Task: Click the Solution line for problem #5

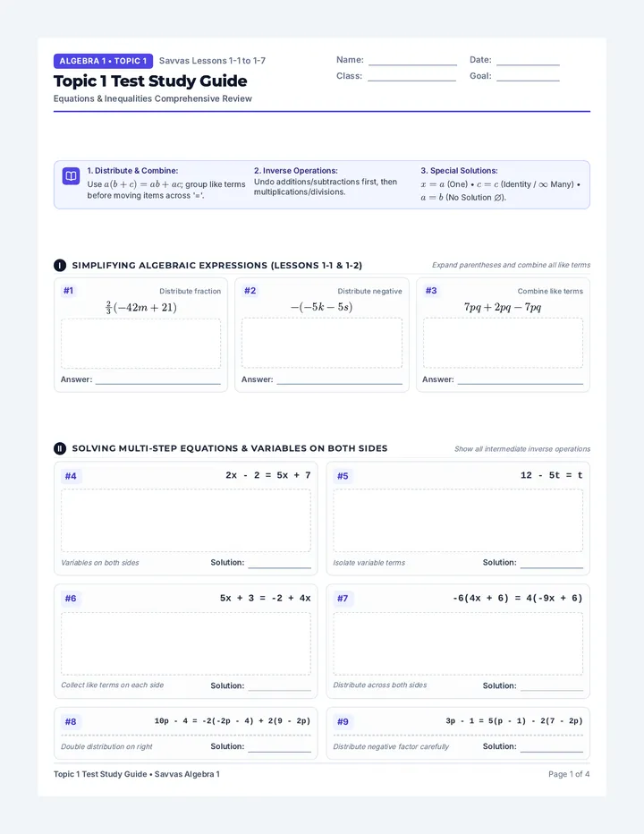Action: tap(552, 563)
